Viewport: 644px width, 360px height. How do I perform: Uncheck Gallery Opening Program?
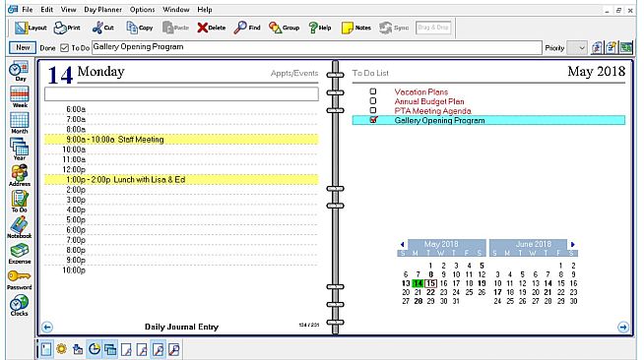373,120
